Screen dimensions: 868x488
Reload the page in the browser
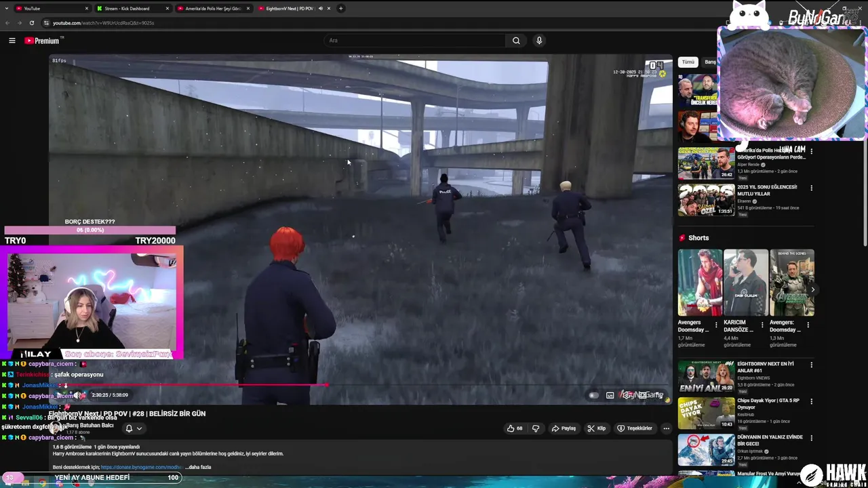point(31,22)
